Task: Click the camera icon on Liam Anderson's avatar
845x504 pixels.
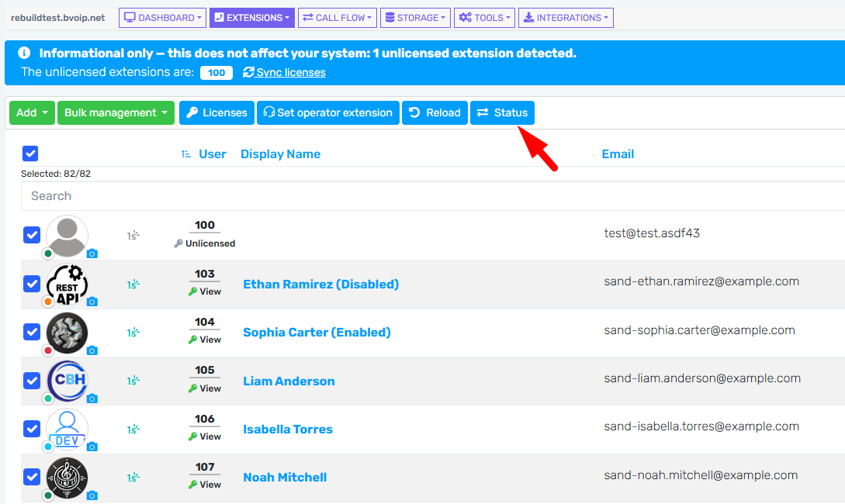Action: (x=92, y=399)
